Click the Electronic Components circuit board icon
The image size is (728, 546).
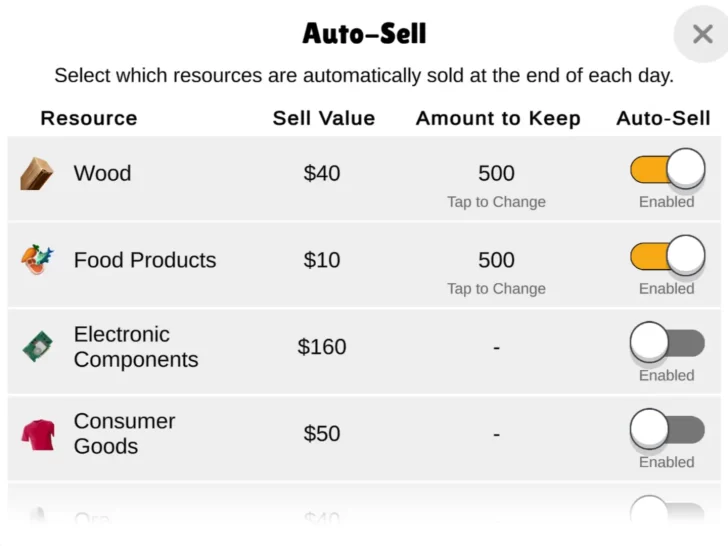tap(37, 347)
